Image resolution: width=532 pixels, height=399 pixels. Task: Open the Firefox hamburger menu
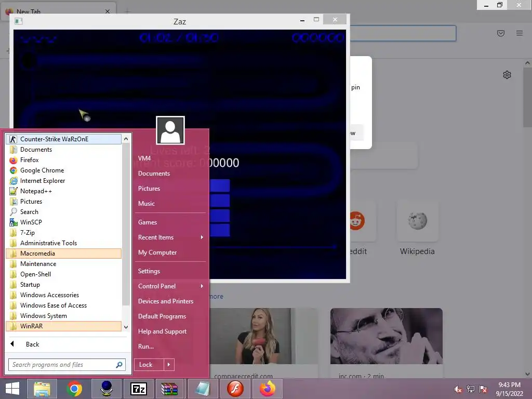point(520,33)
